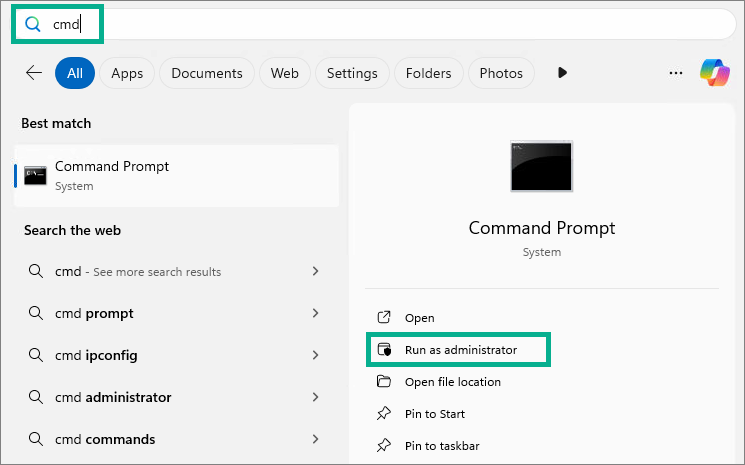Open the Copilot icon
Screen dimensions: 745x465
tap(715, 73)
